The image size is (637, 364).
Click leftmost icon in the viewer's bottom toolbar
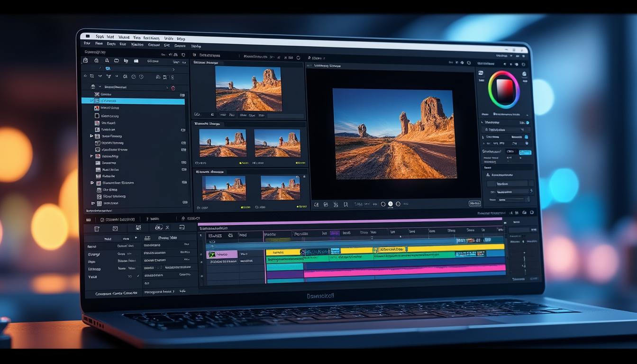point(316,205)
